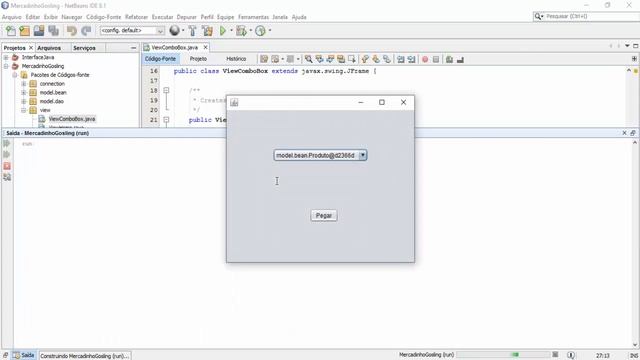Expand the model.dao package
Image resolution: width=640 pixels, height=360 pixels.
point(24,101)
